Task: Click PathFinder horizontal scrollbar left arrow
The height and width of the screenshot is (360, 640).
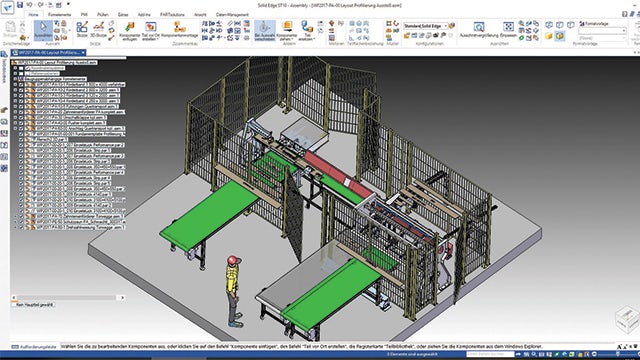Action: [14, 298]
